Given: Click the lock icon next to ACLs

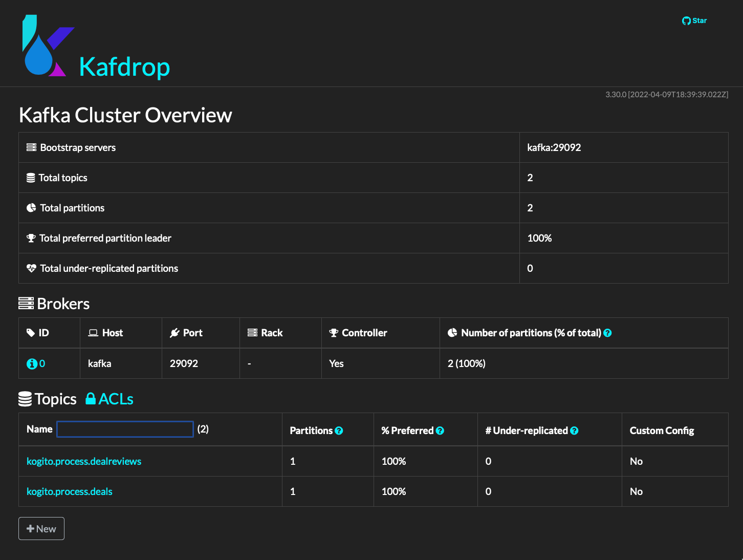Looking at the screenshot, I should click(x=91, y=399).
